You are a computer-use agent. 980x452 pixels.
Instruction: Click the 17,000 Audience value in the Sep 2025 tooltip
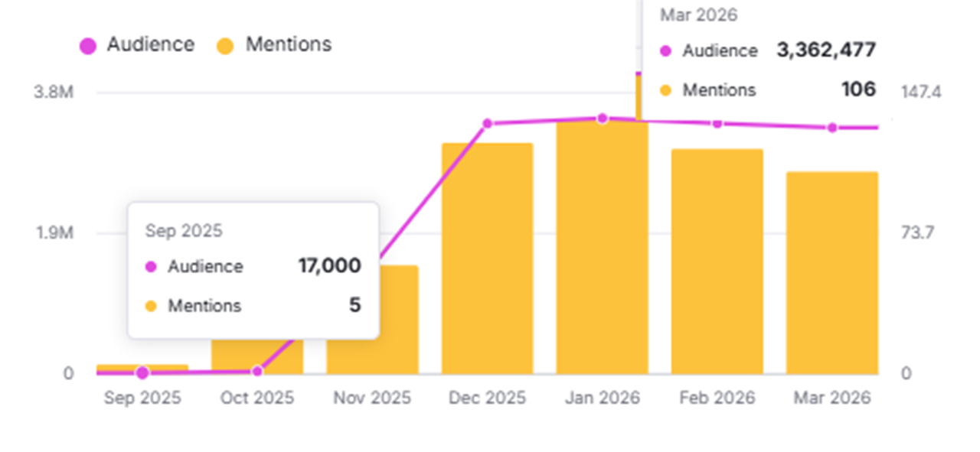click(x=329, y=266)
